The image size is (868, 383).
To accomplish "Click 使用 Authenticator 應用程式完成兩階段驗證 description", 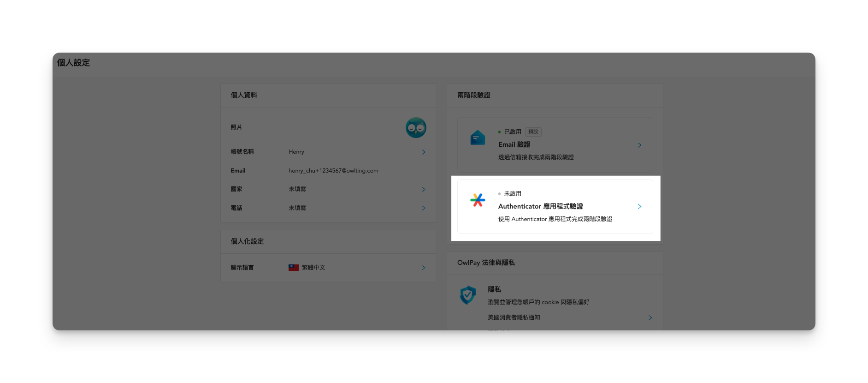I will click(555, 219).
